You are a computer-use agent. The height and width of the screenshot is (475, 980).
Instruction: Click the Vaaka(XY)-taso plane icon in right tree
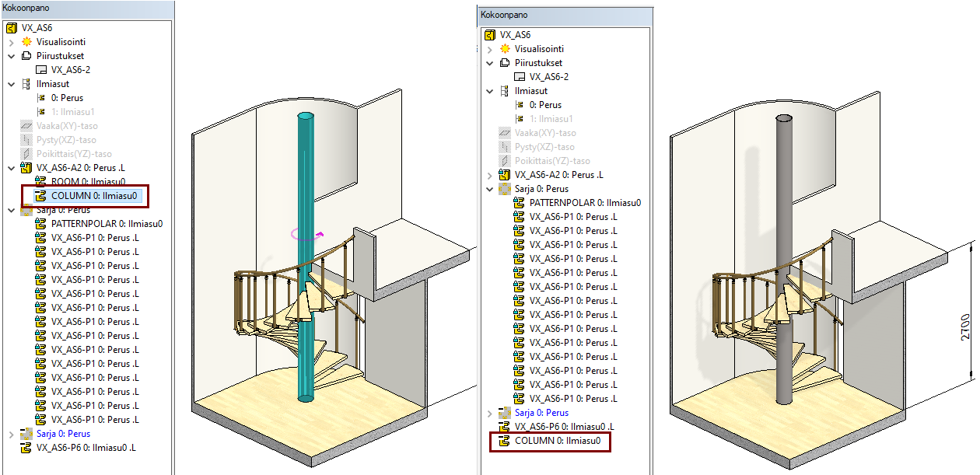[x=505, y=133]
